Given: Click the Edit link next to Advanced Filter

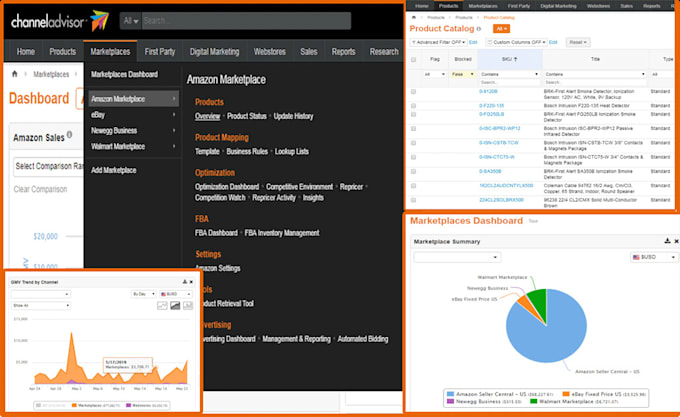Looking at the screenshot, I should pyautogui.click(x=473, y=42).
